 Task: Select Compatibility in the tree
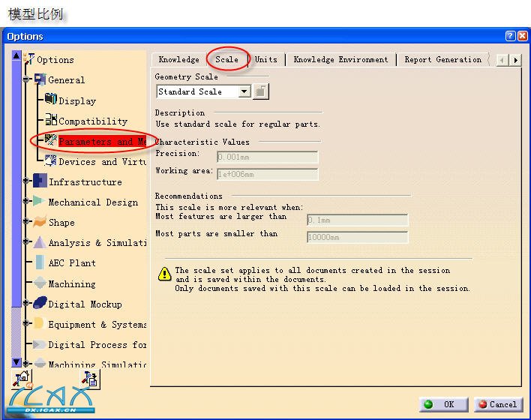coord(93,121)
